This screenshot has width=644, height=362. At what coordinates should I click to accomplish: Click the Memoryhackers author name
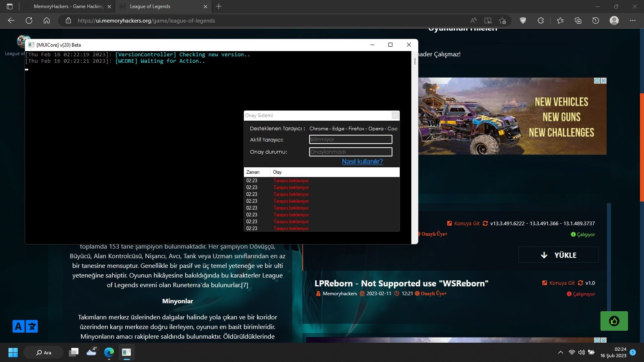[340, 294]
